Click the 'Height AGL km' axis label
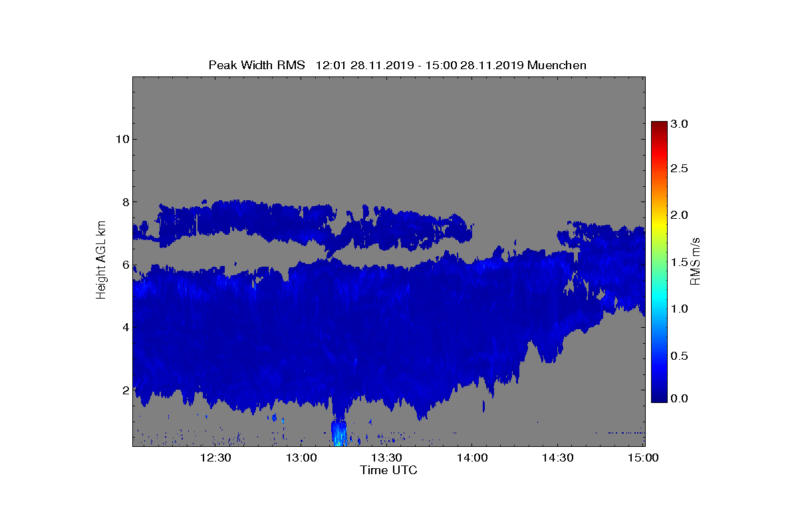Viewport: 798px width, 532px height. tap(101, 260)
